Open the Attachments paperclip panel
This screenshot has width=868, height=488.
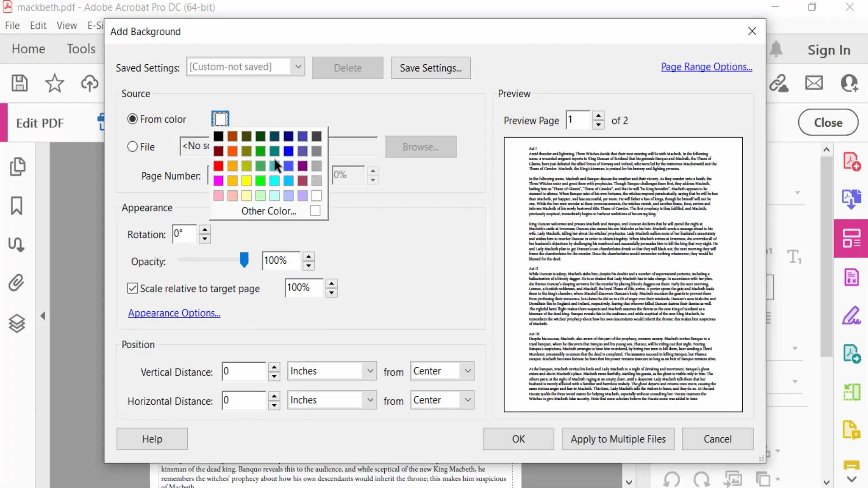16,283
